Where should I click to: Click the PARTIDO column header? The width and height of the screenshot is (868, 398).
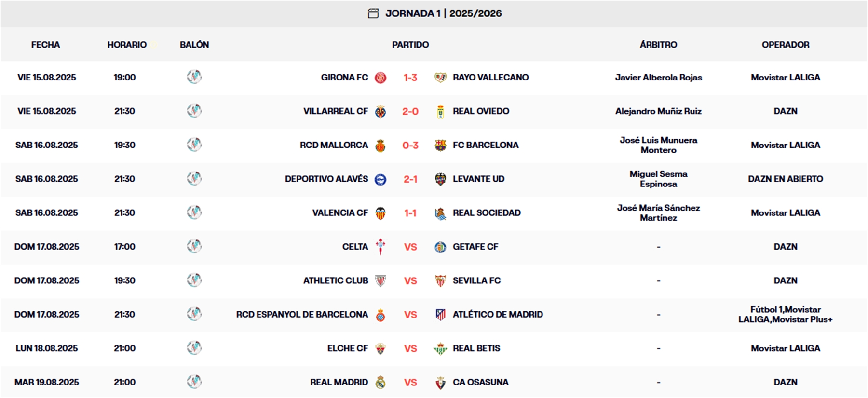click(410, 45)
